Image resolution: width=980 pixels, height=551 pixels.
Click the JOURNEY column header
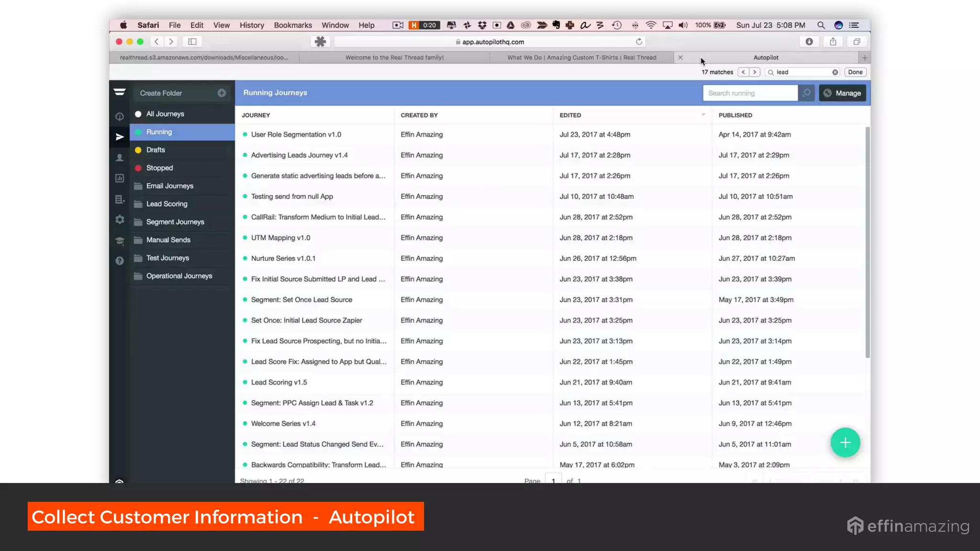(256, 115)
